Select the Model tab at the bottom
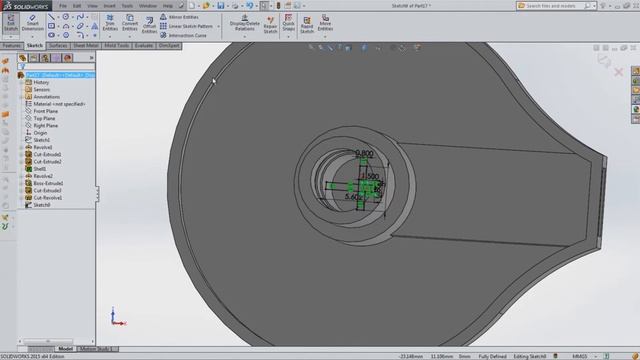The height and width of the screenshot is (360, 640). pyautogui.click(x=65, y=349)
